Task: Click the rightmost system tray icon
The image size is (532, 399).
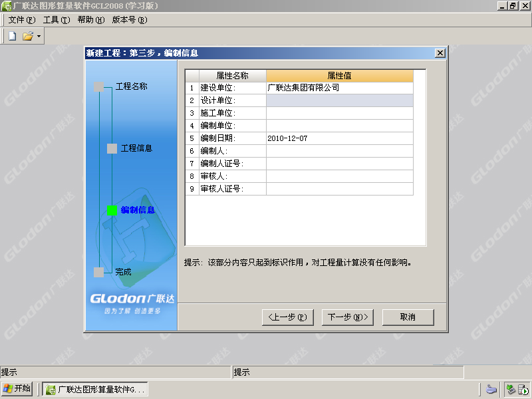Action: pyautogui.click(x=523, y=390)
